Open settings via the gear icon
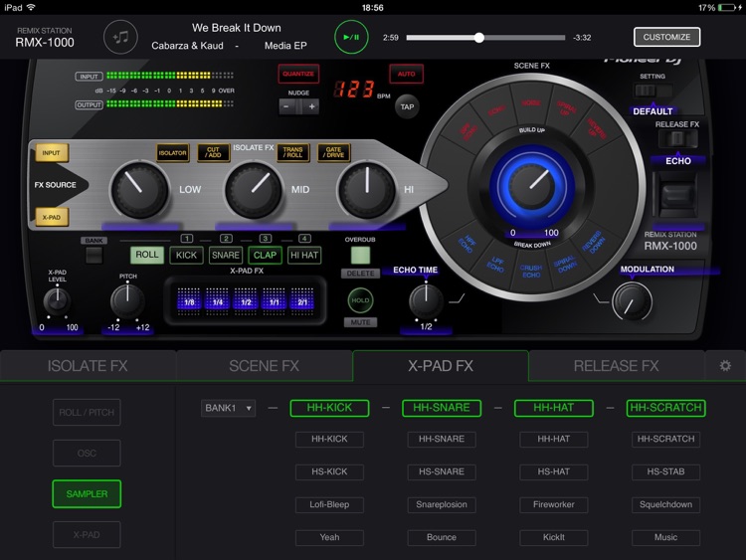This screenshot has height=560, width=746. 725,365
